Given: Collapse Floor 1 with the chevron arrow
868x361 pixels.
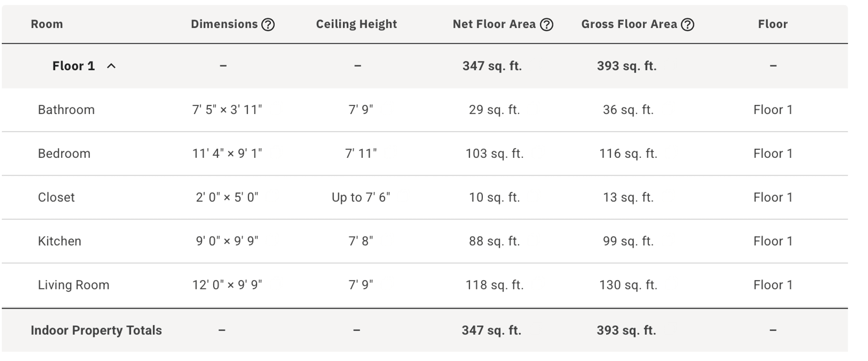Looking at the screenshot, I should point(111,66).
